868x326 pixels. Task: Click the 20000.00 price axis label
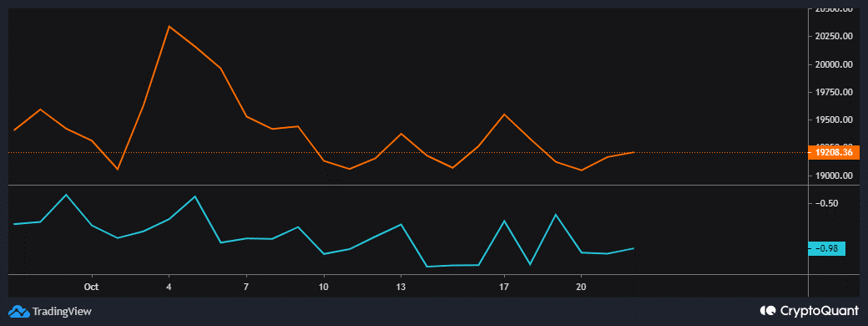pyautogui.click(x=833, y=64)
